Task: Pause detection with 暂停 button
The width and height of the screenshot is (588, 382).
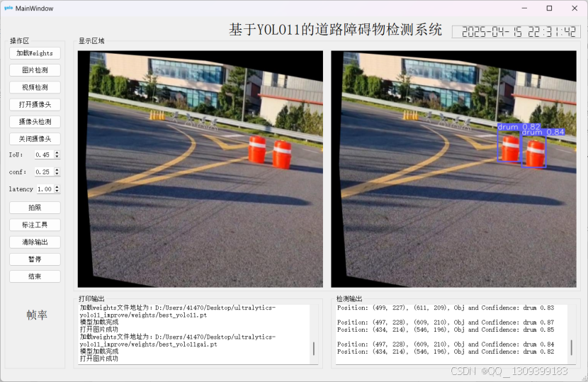Action: (x=35, y=259)
